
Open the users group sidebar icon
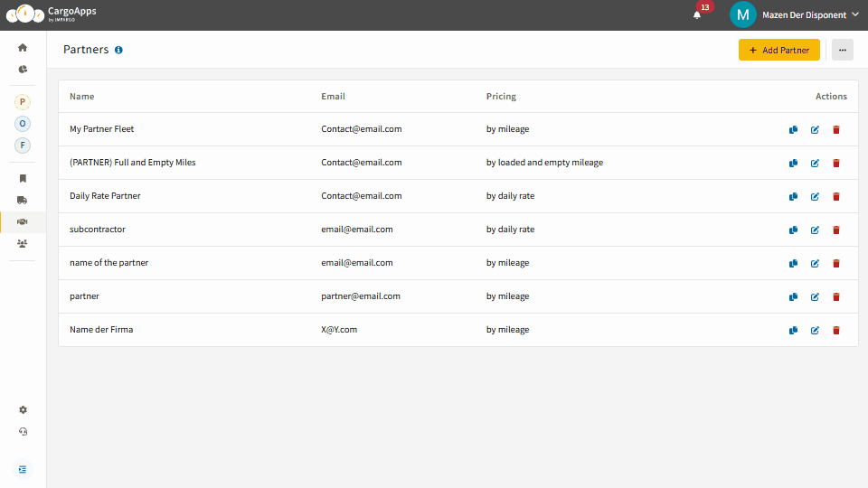coord(23,243)
